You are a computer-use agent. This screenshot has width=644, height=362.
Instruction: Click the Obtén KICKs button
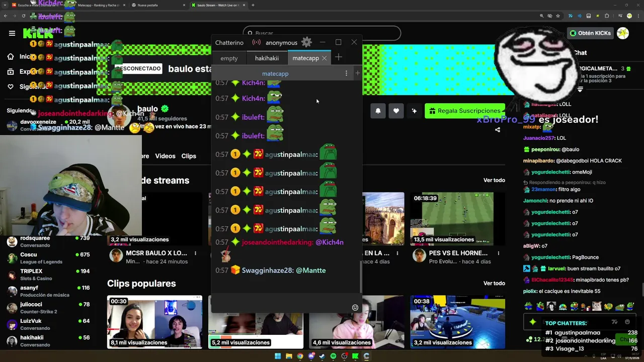click(590, 33)
